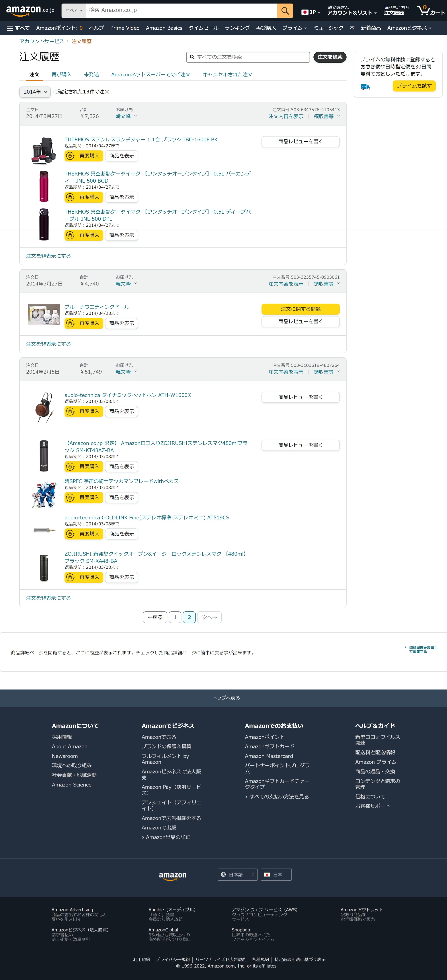Click the Amazon.co.jp logo in header
Image resolution: width=447 pixels, height=980 pixels.
pos(30,11)
